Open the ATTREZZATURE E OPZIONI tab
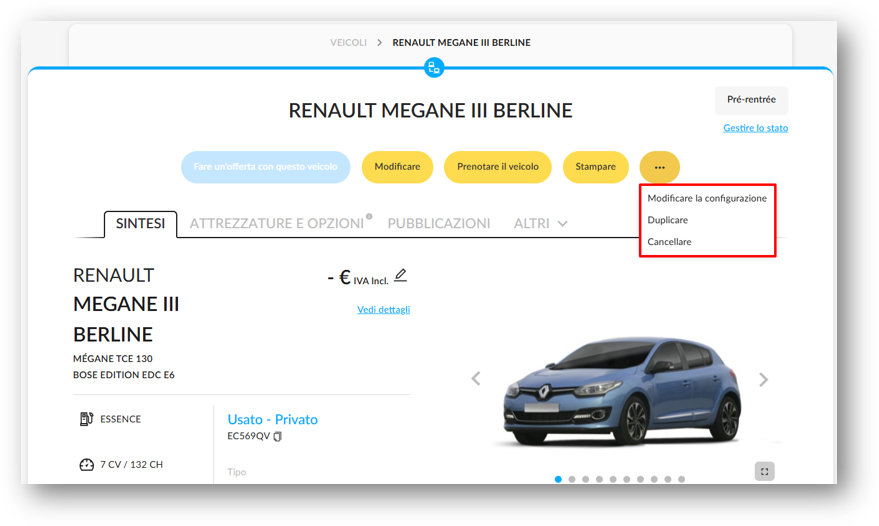879x526 pixels. point(276,224)
